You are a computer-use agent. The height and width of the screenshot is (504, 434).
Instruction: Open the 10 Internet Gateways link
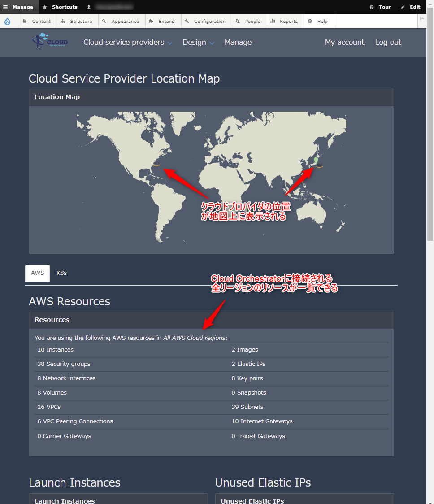point(262,421)
